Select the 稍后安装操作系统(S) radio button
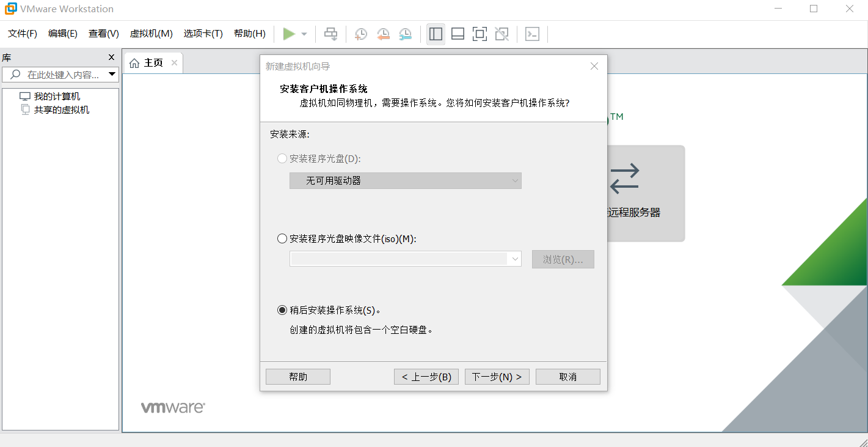868x447 pixels. click(282, 310)
